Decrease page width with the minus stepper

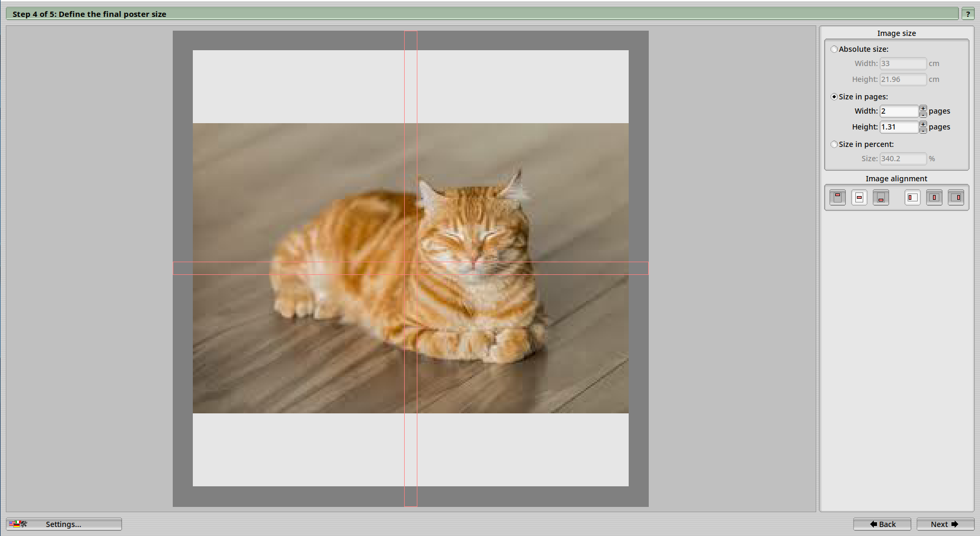923,114
